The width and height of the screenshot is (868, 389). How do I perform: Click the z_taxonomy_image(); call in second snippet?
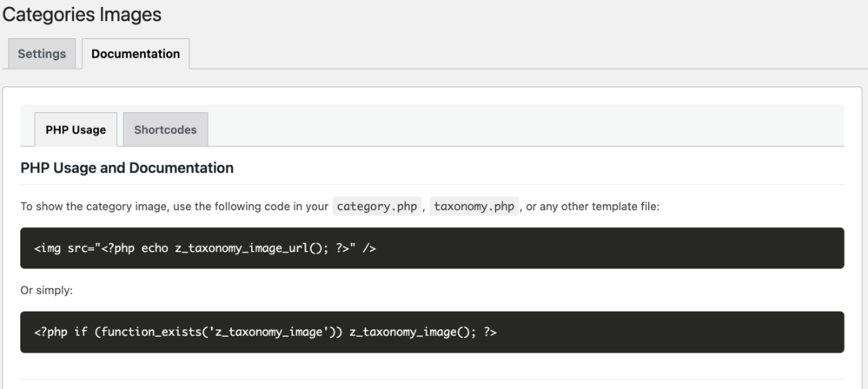point(408,332)
